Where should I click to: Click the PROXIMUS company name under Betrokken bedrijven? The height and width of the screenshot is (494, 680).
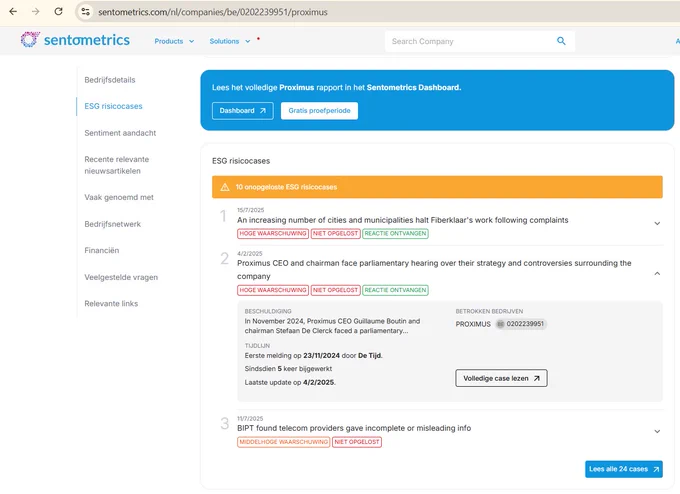(x=473, y=324)
